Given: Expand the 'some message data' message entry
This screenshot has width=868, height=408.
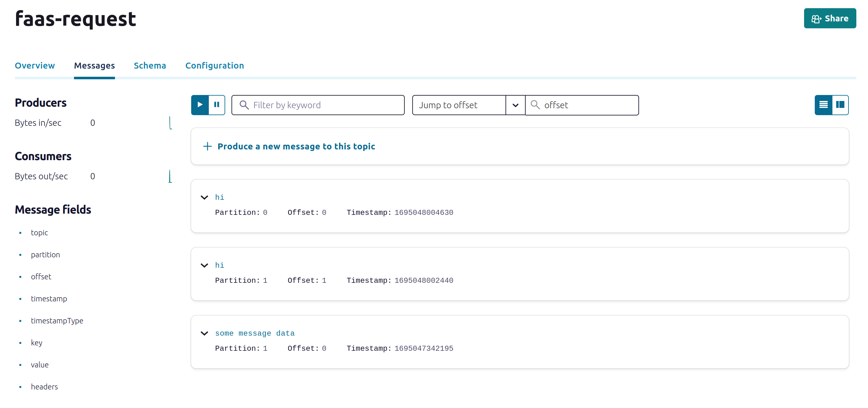Looking at the screenshot, I should click(x=205, y=333).
